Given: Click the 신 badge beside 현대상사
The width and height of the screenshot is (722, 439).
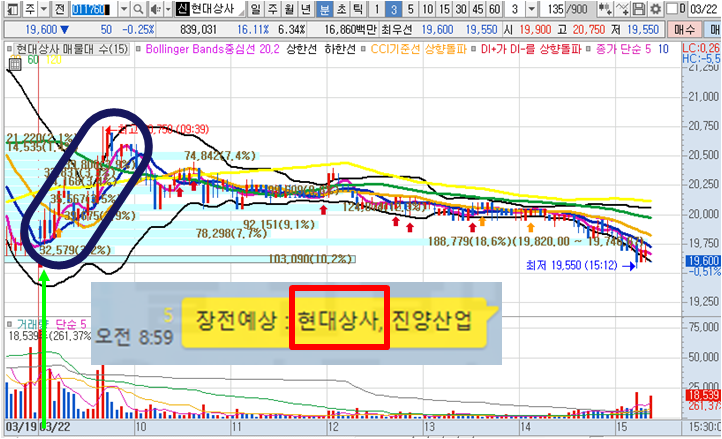Looking at the screenshot, I should pyautogui.click(x=182, y=9).
